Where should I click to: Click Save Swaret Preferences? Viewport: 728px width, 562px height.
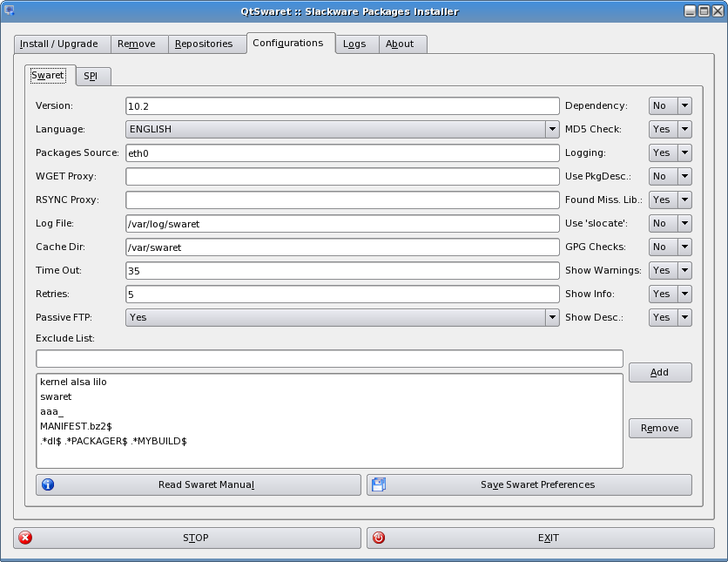point(529,484)
